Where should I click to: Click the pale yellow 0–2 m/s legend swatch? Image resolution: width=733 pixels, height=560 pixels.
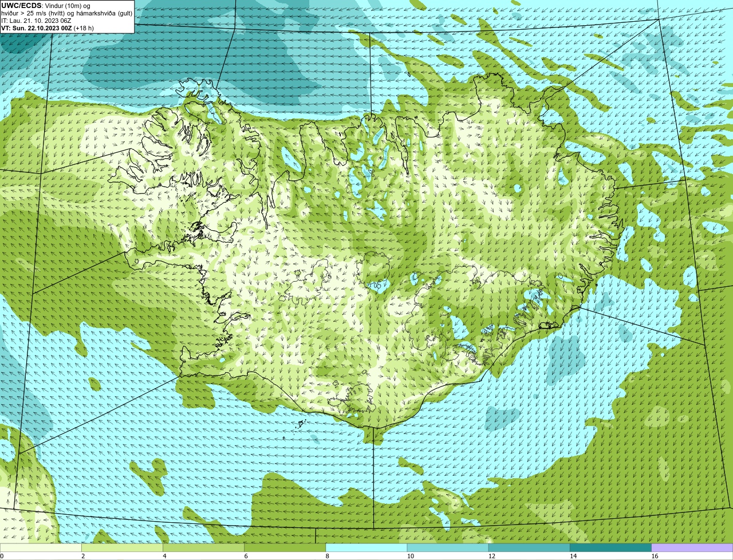point(41,547)
